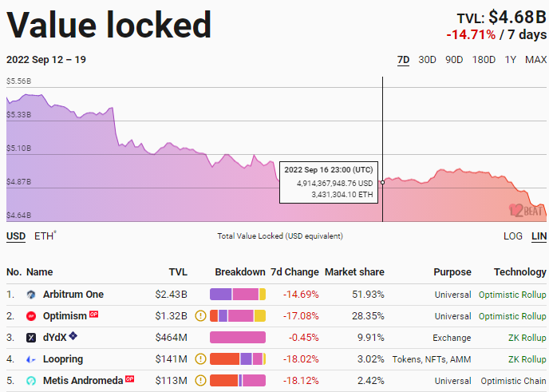
Task: Click ZK Rollup in dYdX row
Action: pyautogui.click(x=527, y=338)
